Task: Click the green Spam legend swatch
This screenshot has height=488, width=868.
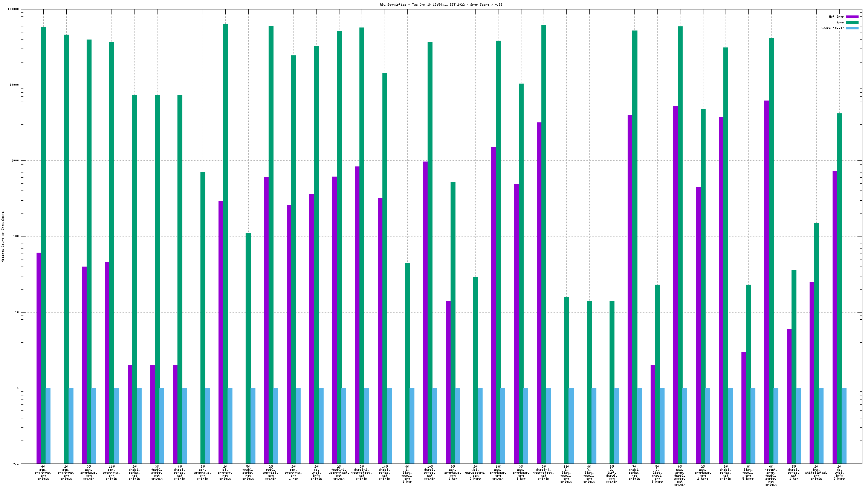Action: [852, 22]
